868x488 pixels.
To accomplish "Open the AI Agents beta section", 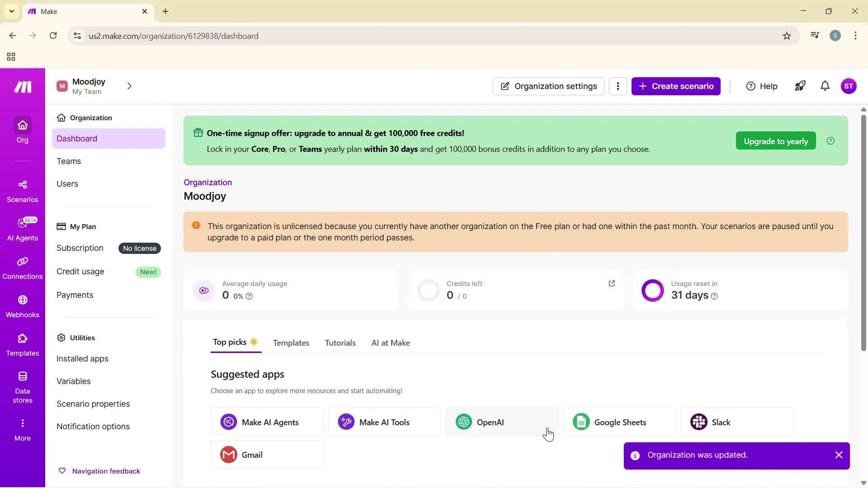I will pos(22,228).
